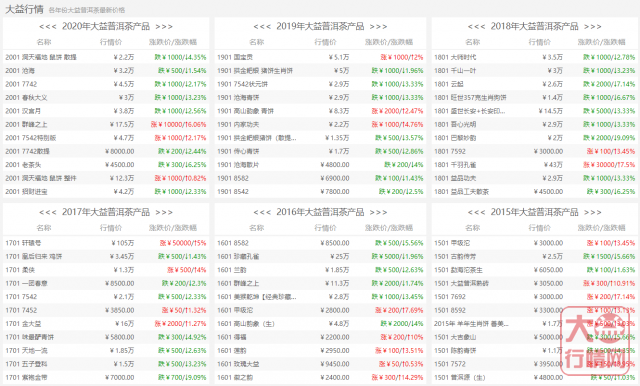Viewport: 640px width, 386px height.
Task: Click 涨跌价/涨跌幅 column header in 2018年 table
Action: pyautogui.click(x=601, y=42)
